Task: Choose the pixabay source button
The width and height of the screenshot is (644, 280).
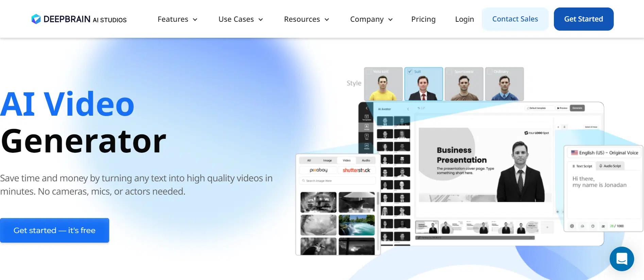Action: coord(318,170)
